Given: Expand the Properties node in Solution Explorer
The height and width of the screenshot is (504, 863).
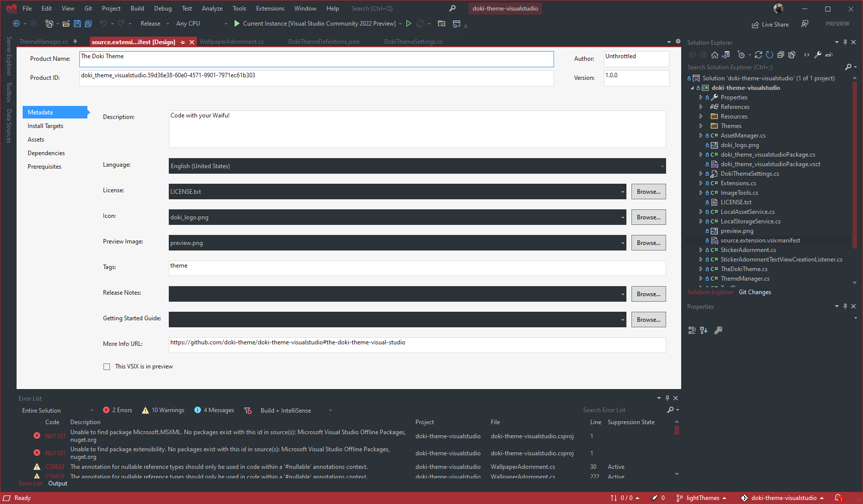Looking at the screenshot, I should 701,97.
